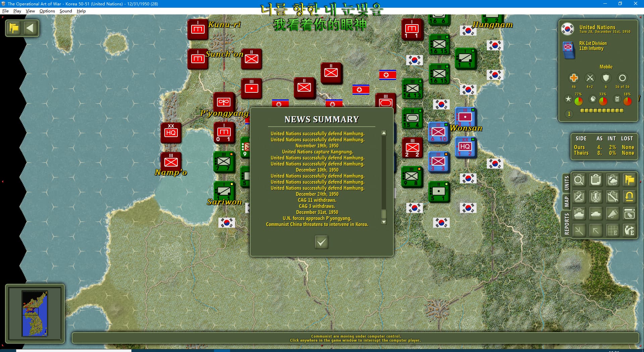The height and width of the screenshot is (352, 644).
Task: Click the up-left arrow icon
Action: pyautogui.click(x=596, y=230)
